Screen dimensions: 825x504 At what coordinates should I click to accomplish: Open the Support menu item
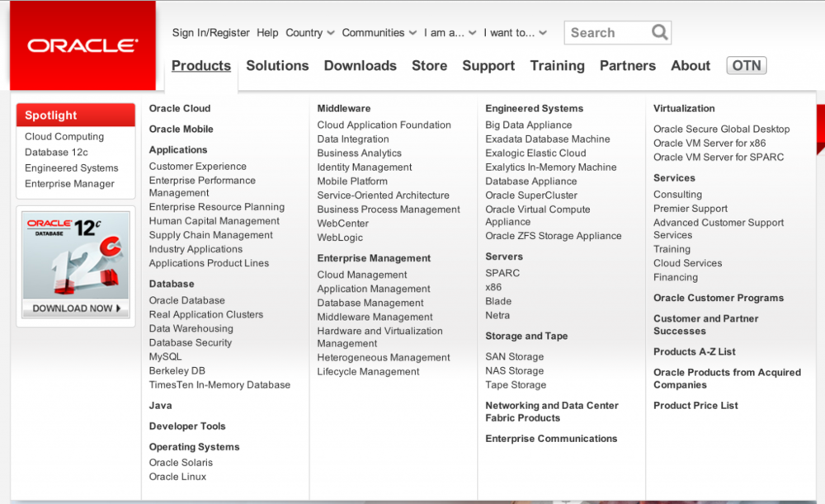(x=488, y=66)
